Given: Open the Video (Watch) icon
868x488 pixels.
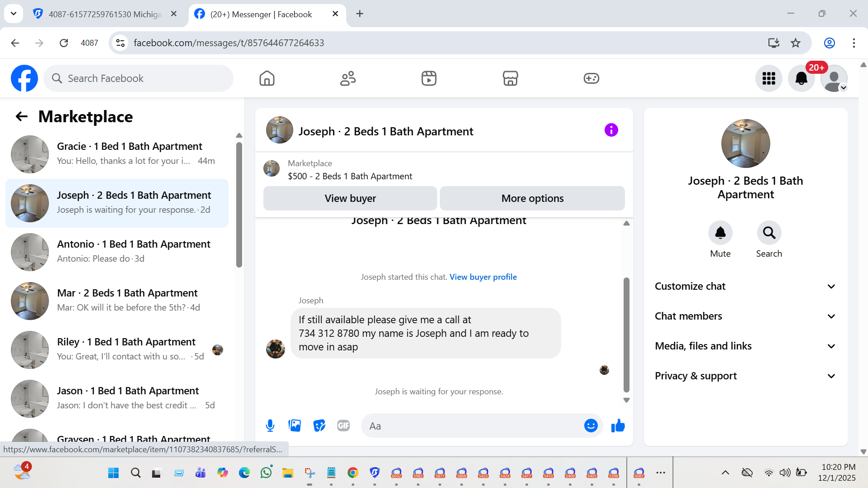Looking at the screenshot, I should [x=429, y=78].
